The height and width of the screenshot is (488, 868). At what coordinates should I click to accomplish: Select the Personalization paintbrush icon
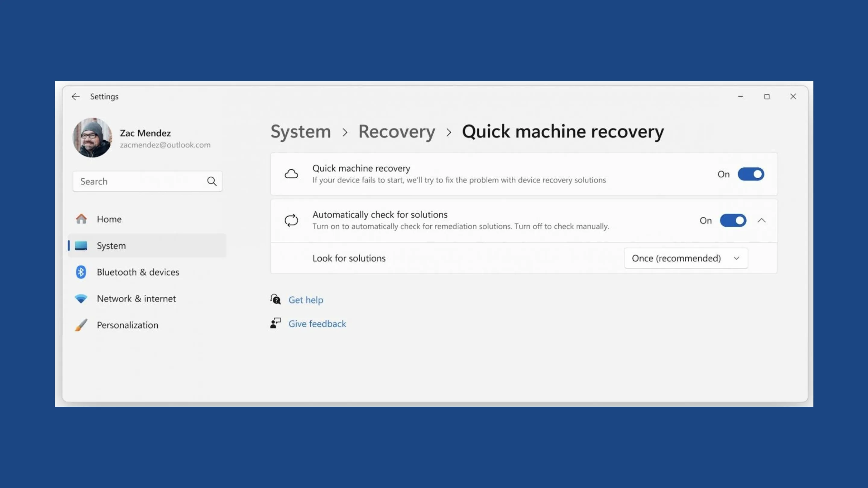pos(81,325)
